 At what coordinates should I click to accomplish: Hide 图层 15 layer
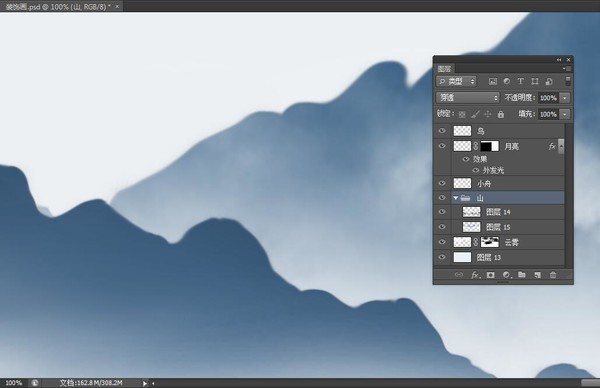[442, 227]
